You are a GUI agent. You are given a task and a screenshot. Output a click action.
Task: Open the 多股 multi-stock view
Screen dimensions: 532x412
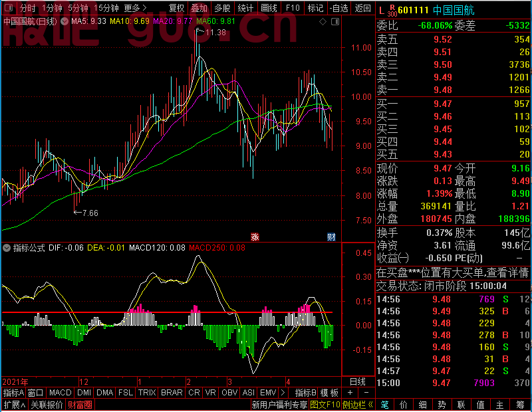222,8
